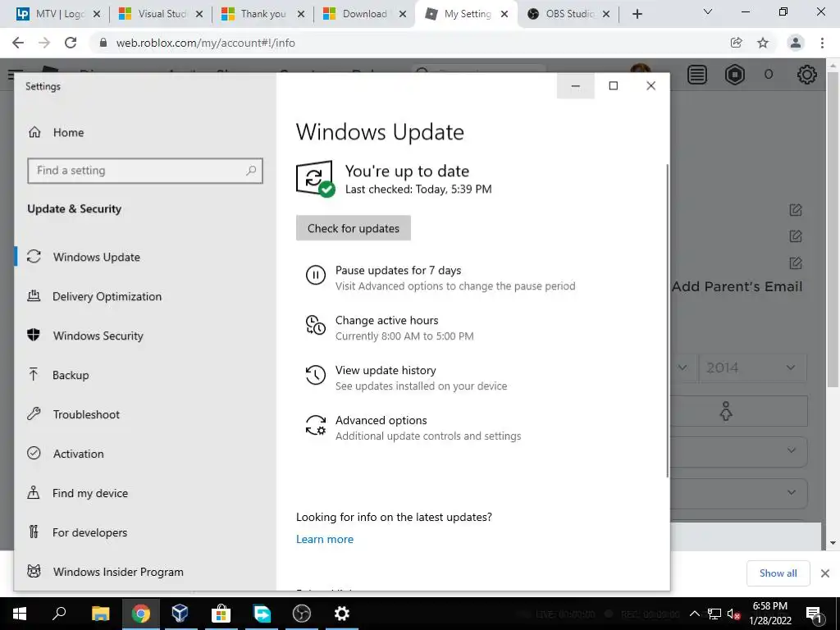This screenshot has height=630, width=840.
Task: Click the Chrome address bar URL
Action: pyautogui.click(x=206, y=43)
